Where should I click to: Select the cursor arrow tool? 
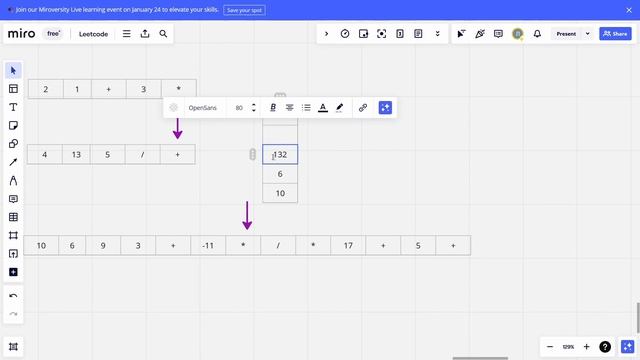pyautogui.click(x=13, y=71)
